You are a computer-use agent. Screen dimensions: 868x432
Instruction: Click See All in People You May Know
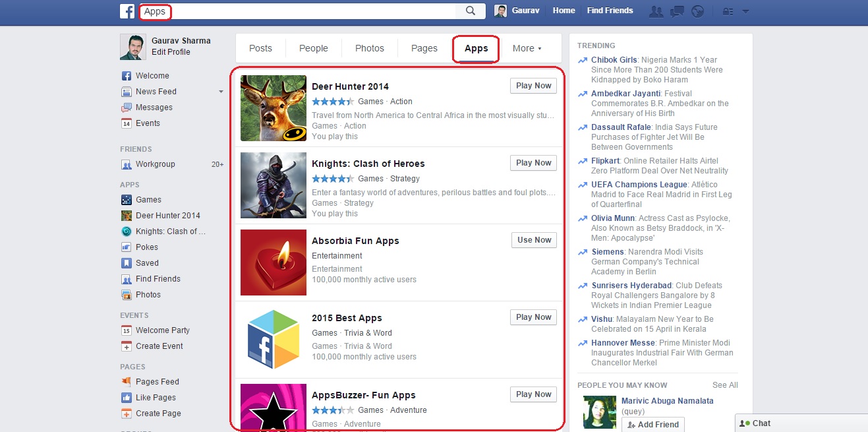pyautogui.click(x=725, y=385)
